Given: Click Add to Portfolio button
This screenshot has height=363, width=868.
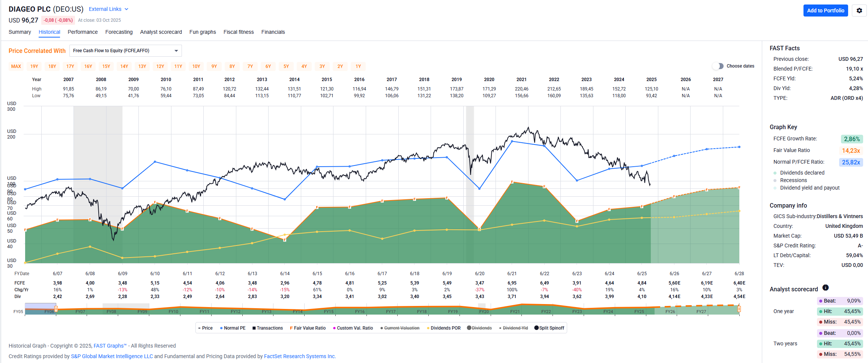Looking at the screenshot, I should (825, 11).
